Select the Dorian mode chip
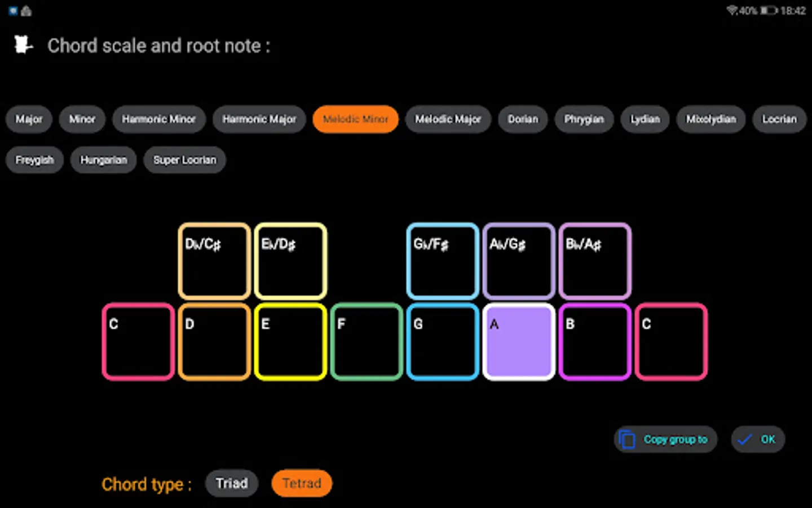The height and width of the screenshot is (508, 812). click(x=523, y=119)
